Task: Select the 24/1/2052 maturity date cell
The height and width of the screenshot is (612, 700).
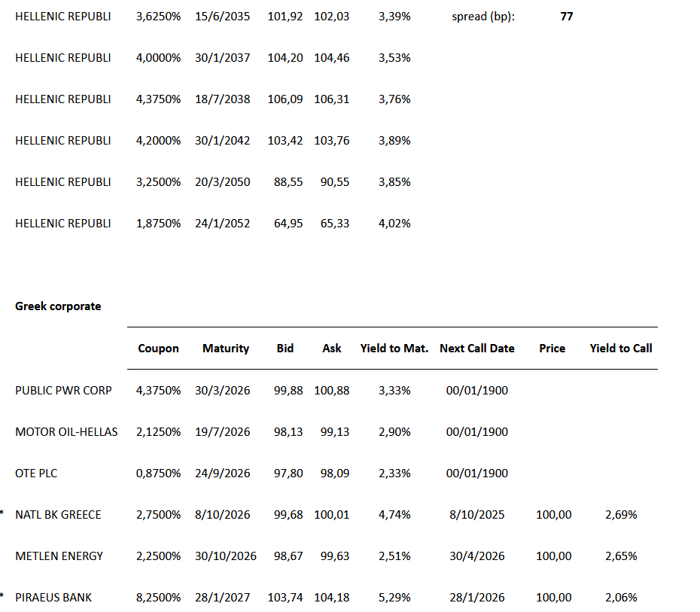Action: click(223, 224)
